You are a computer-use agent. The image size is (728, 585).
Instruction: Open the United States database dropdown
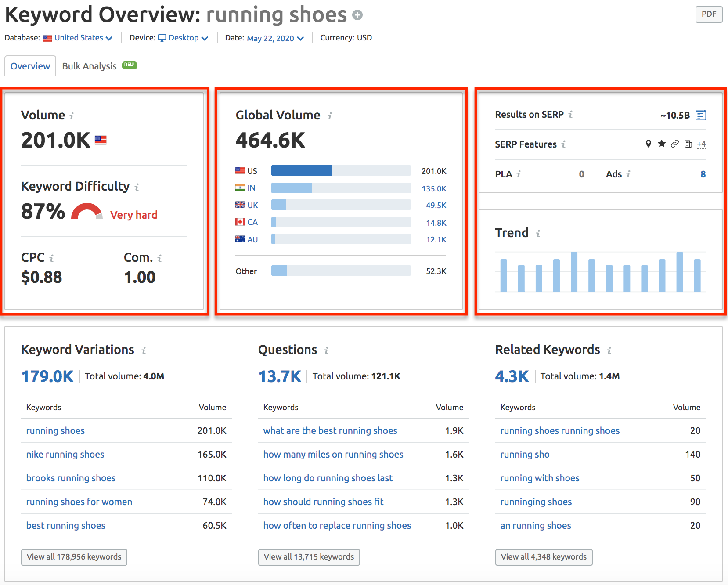click(78, 38)
